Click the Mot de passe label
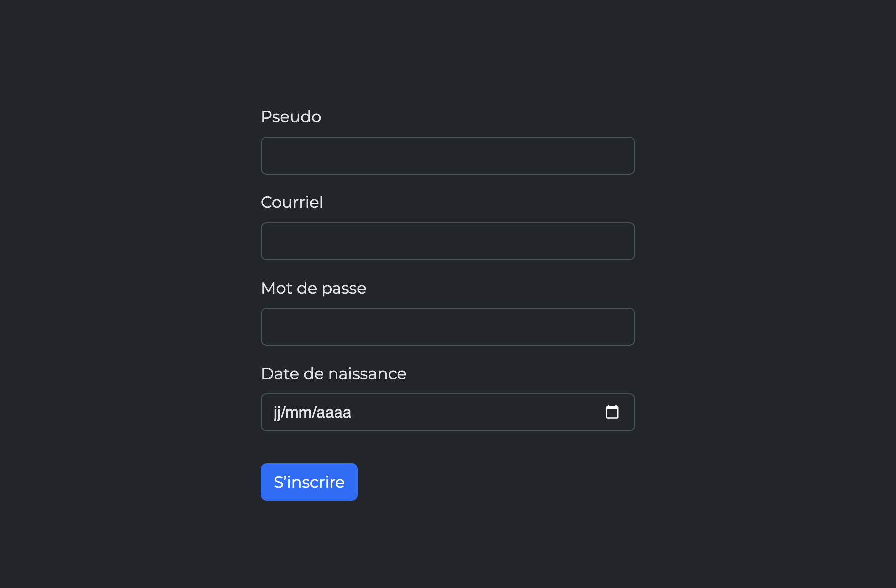The height and width of the screenshot is (588, 896). [x=314, y=288]
